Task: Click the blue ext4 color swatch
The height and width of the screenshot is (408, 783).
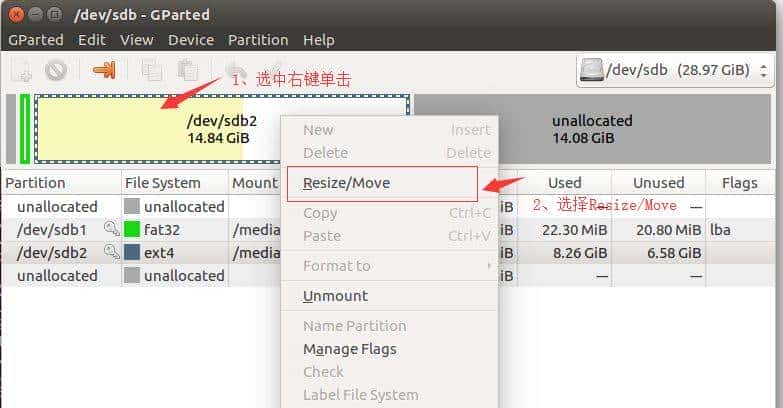Action: coord(132,252)
